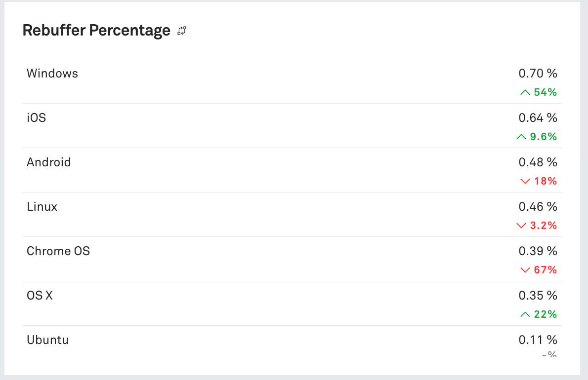Click the green up arrow for iOS
Viewport: 588px width, 380px height.
(521, 137)
